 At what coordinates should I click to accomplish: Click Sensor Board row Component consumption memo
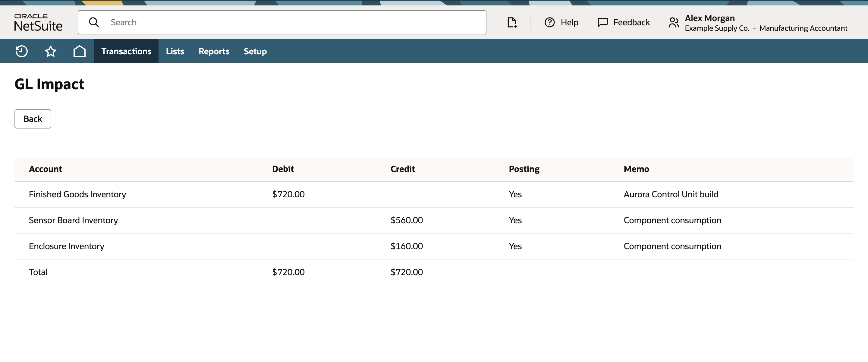(x=673, y=220)
